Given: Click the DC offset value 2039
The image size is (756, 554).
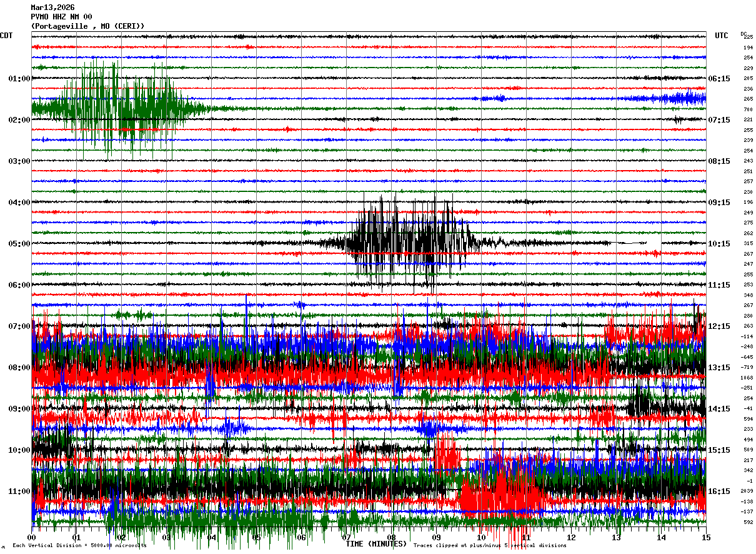Looking at the screenshot, I should 748,491.
